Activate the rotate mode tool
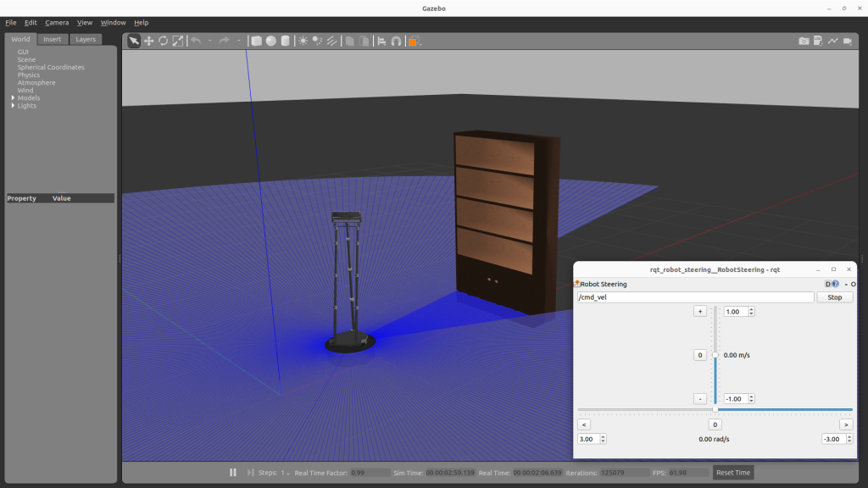 pyautogui.click(x=163, y=41)
